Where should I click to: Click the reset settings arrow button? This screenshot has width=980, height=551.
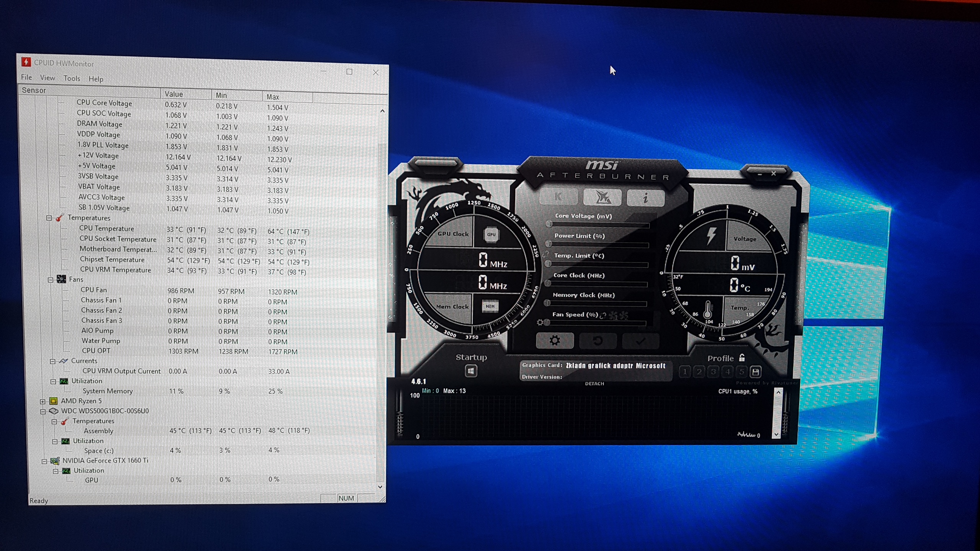tap(598, 340)
